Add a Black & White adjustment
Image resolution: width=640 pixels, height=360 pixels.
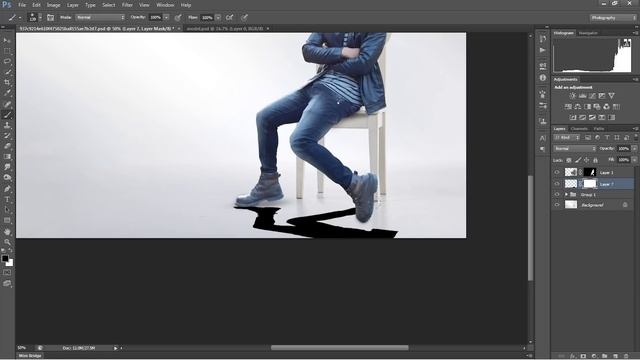[587, 107]
